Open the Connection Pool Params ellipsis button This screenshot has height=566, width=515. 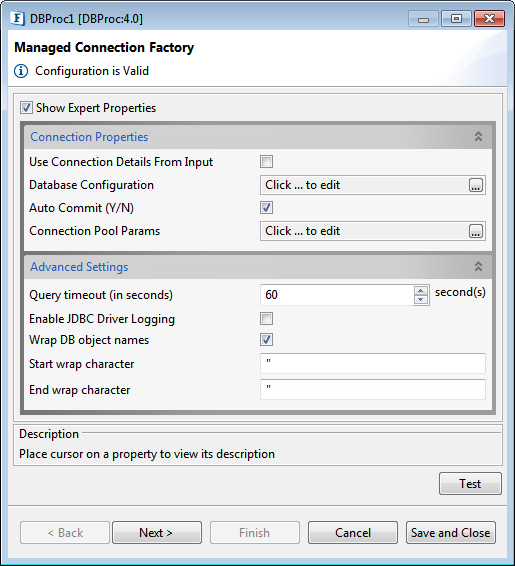pos(476,231)
